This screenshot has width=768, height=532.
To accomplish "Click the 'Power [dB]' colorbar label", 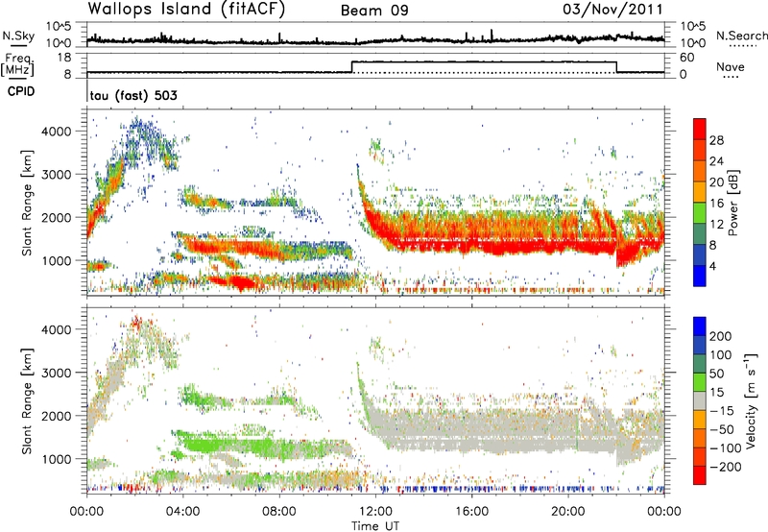I will click(732, 203).
